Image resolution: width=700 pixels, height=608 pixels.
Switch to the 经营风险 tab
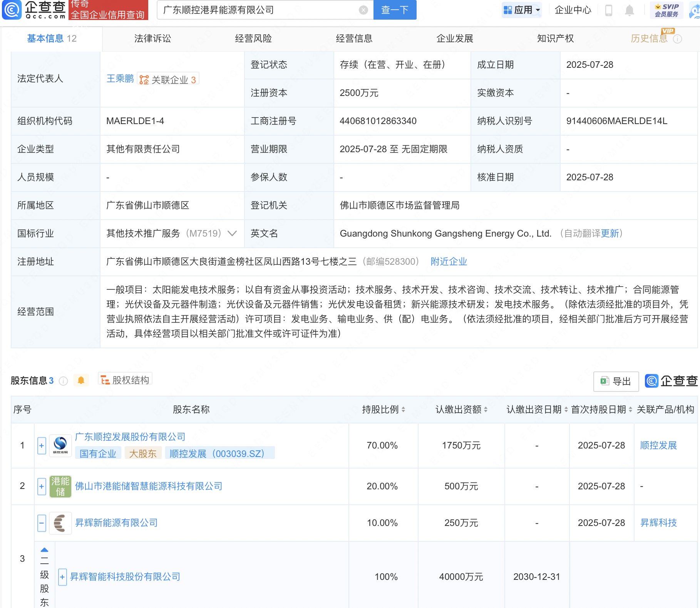tap(253, 39)
